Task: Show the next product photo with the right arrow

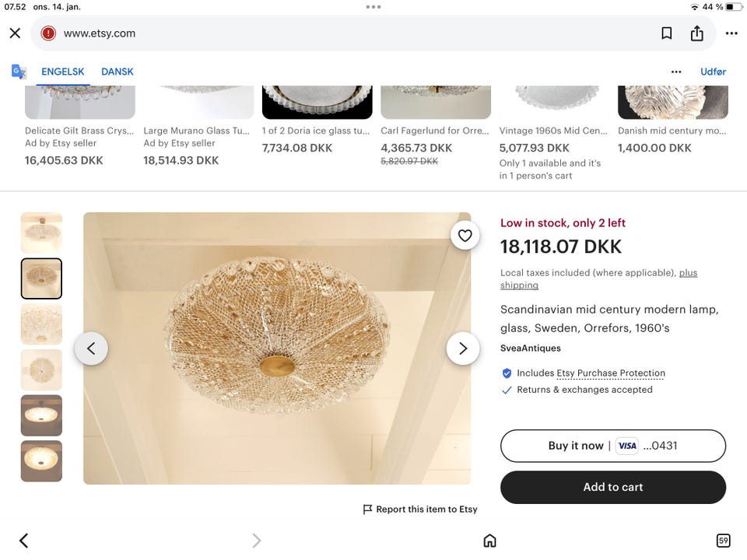Action: tap(463, 348)
